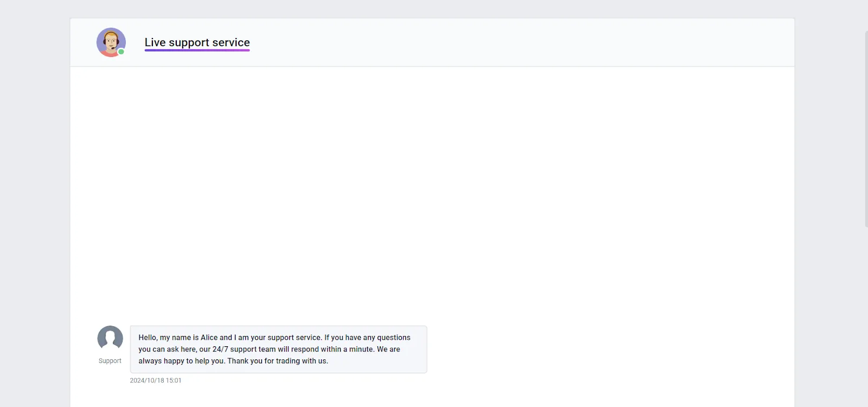The width and height of the screenshot is (868, 407).
Task: Select Alice's welcome message bubble
Action: pyautogui.click(x=278, y=349)
